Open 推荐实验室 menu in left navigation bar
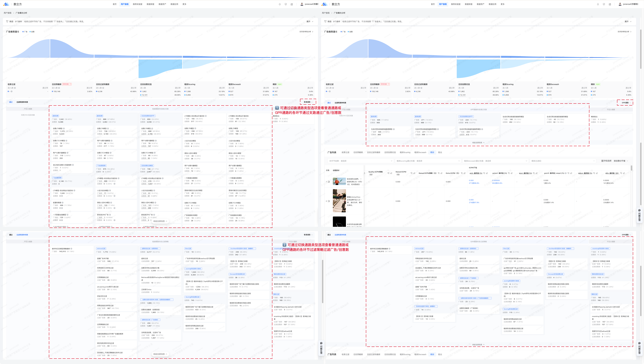This screenshot has height=364, width=644. click(x=138, y=4)
